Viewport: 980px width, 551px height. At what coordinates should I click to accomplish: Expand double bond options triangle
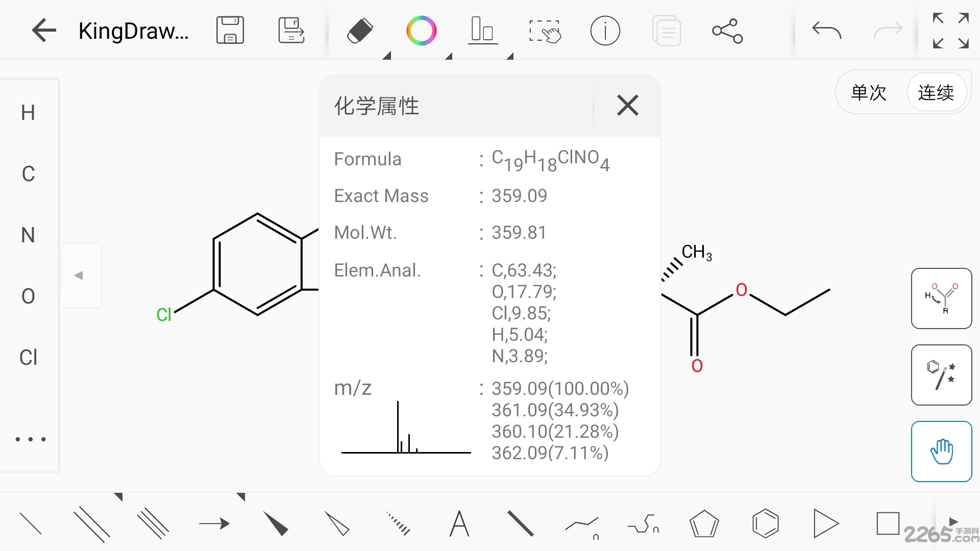click(x=119, y=496)
